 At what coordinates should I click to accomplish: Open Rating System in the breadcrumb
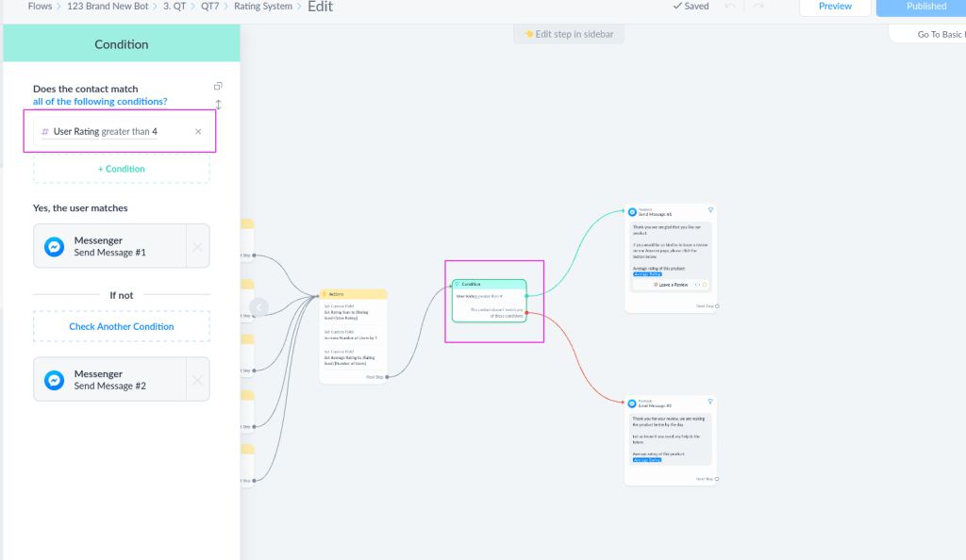(x=263, y=7)
